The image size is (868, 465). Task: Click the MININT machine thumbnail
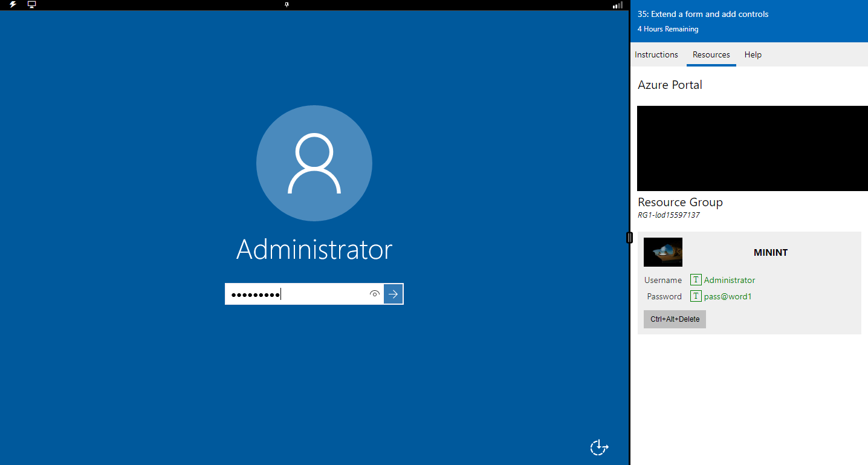[x=663, y=252]
